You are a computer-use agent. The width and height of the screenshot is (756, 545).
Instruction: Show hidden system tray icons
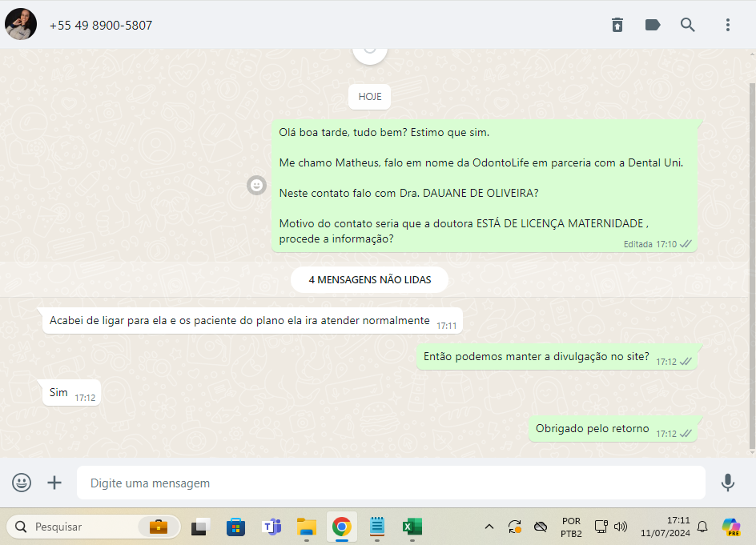(x=489, y=527)
